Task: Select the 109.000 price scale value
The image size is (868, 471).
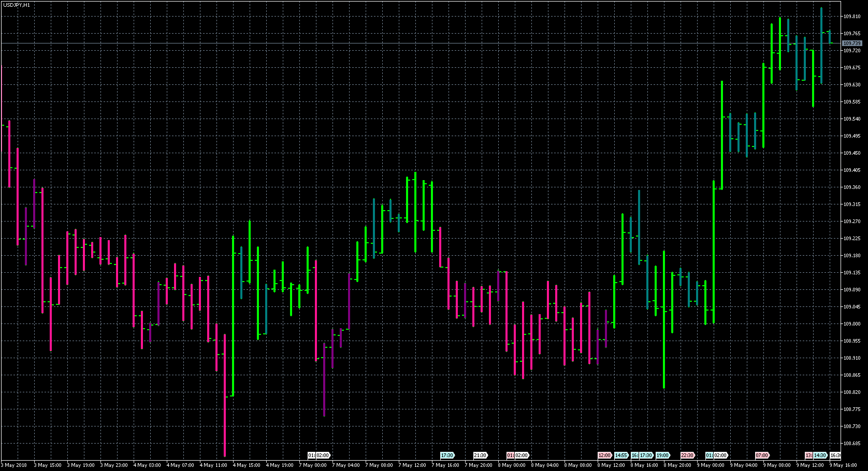Action: coord(852,324)
